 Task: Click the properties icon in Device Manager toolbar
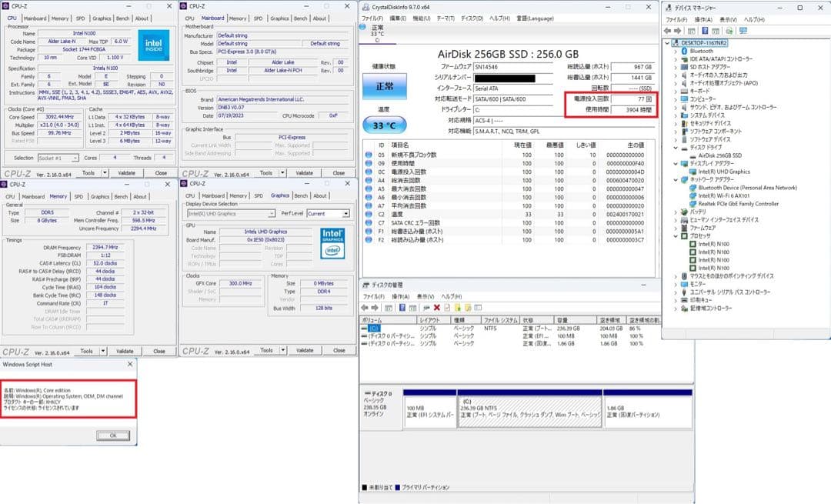(716, 30)
